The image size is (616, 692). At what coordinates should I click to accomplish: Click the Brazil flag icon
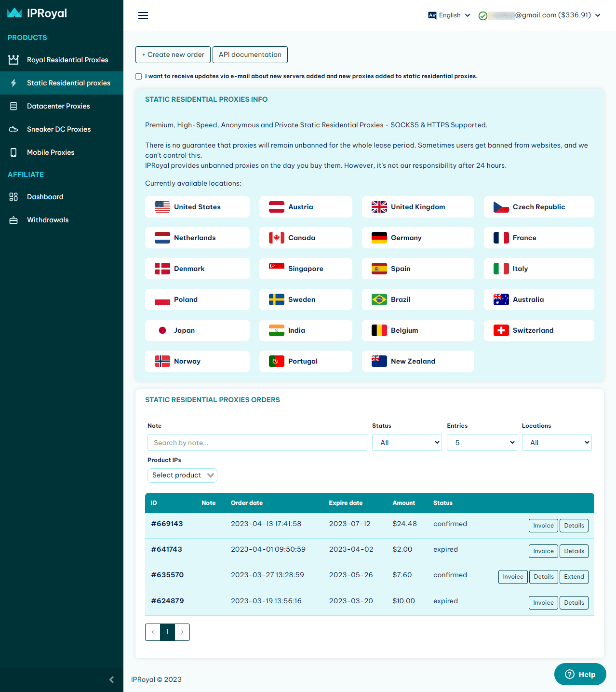[379, 299]
